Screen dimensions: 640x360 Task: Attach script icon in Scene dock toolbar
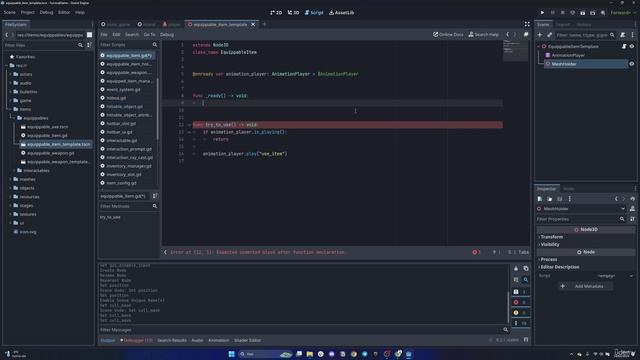pos(622,35)
